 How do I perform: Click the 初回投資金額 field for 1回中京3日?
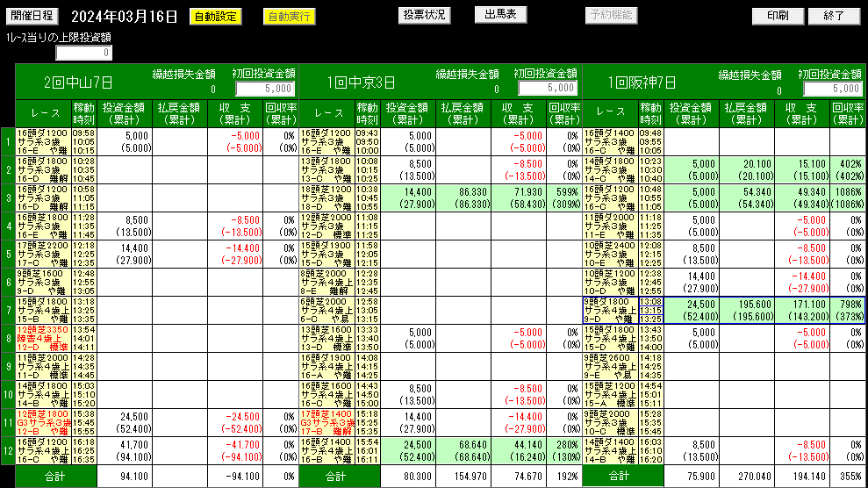point(548,89)
